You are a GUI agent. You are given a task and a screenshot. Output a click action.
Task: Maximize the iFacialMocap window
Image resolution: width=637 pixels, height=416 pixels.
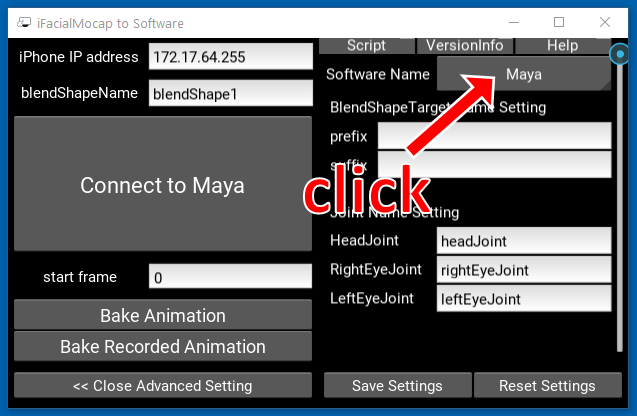[x=559, y=22]
